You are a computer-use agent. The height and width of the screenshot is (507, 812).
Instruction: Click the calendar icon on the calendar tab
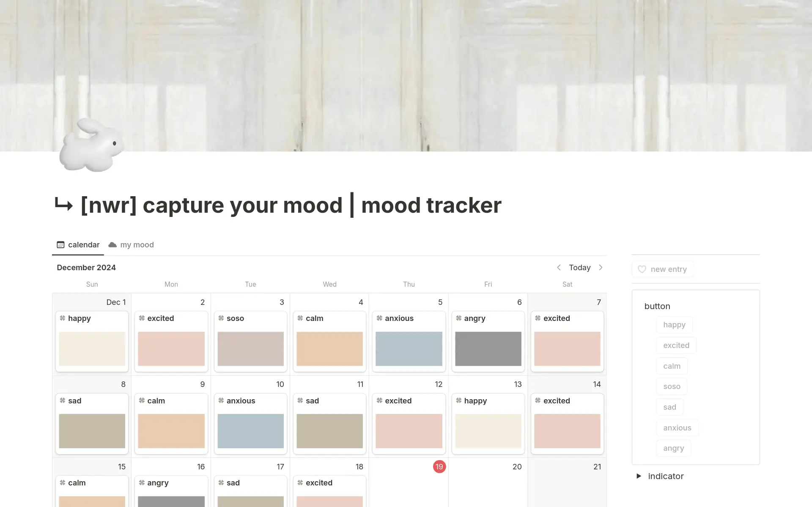(61, 244)
